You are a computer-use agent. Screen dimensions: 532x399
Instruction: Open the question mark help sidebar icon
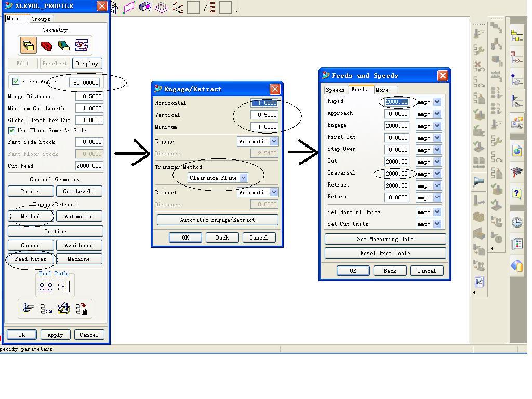tap(517, 194)
